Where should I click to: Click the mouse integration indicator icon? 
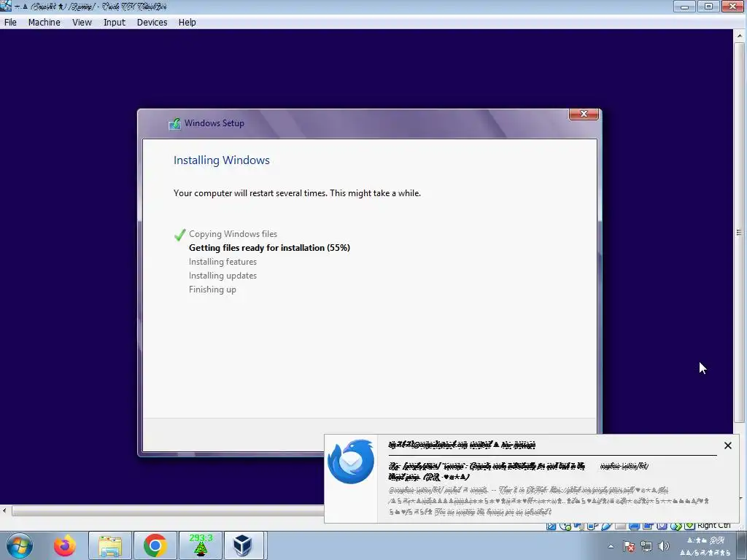[676, 525]
